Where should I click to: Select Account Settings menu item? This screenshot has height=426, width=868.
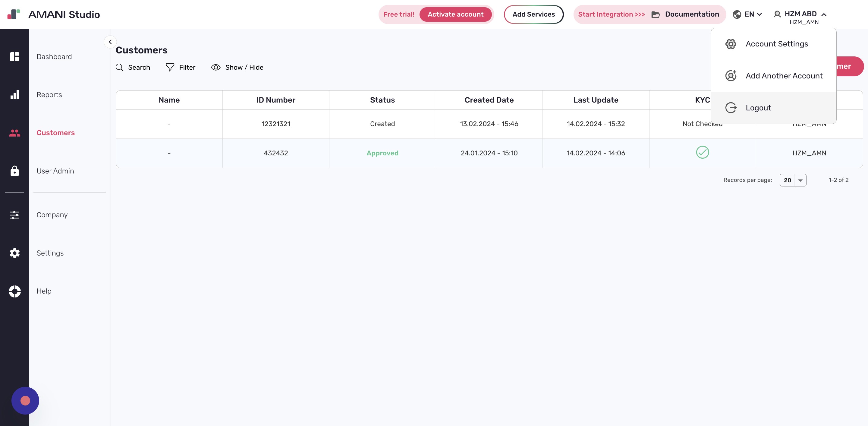click(776, 44)
